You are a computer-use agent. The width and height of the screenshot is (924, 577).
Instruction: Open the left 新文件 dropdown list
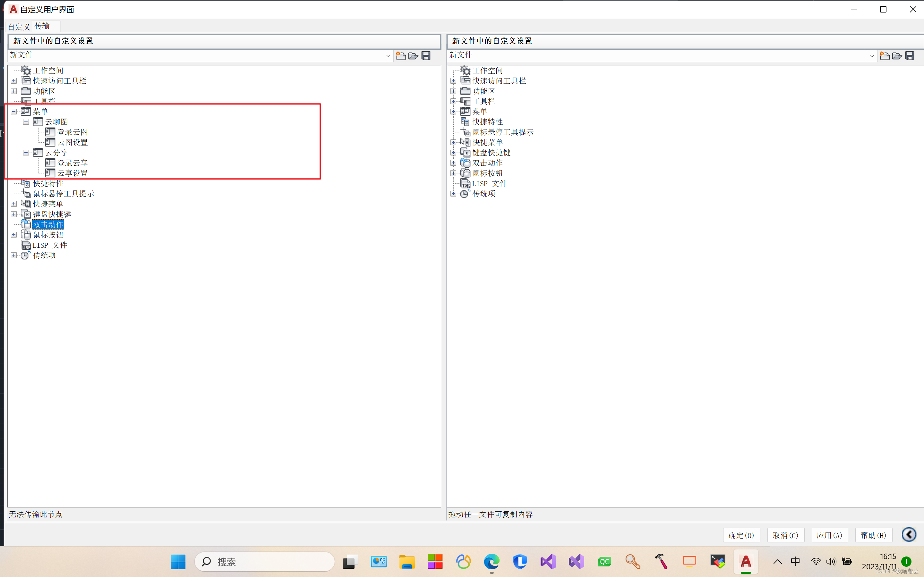point(388,56)
